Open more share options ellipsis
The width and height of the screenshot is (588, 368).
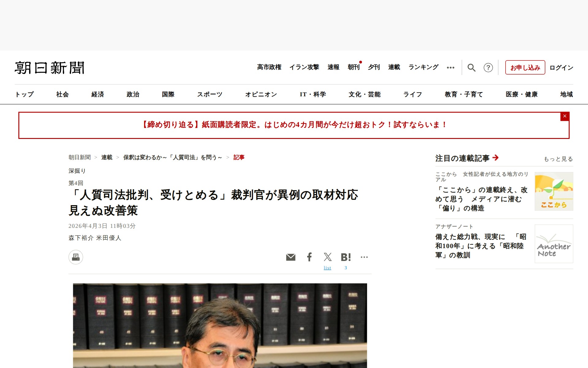click(x=364, y=257)
